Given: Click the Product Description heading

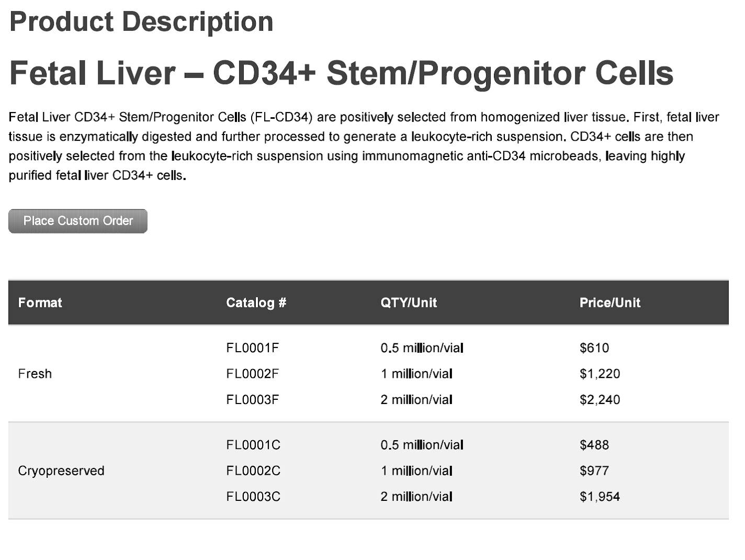Looking at the screenshot, I should click(x=141, y=22).
